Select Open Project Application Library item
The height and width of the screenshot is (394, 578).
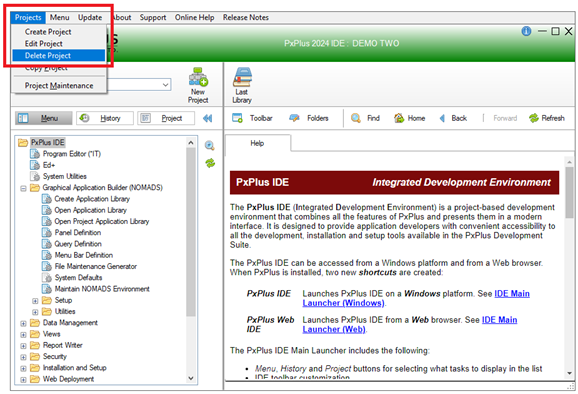102,222
